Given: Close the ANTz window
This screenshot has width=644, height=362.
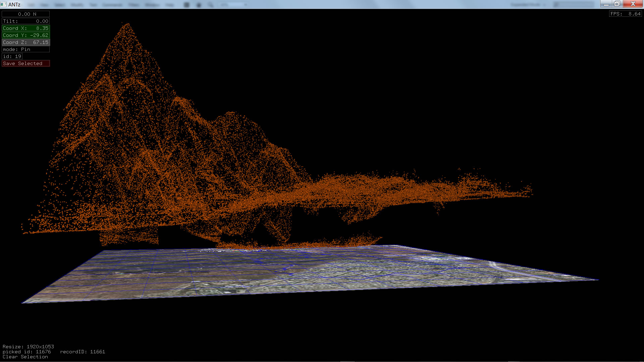Looking at the screenshot, I should (x=633, y=4).
